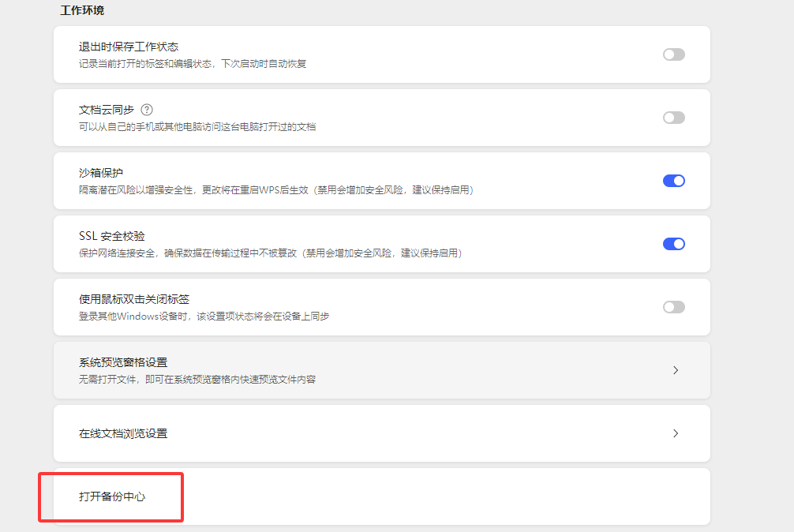Click the question mark icon beside 文档云同步
This screenshot has width=794, height=532.
point(147,110)
